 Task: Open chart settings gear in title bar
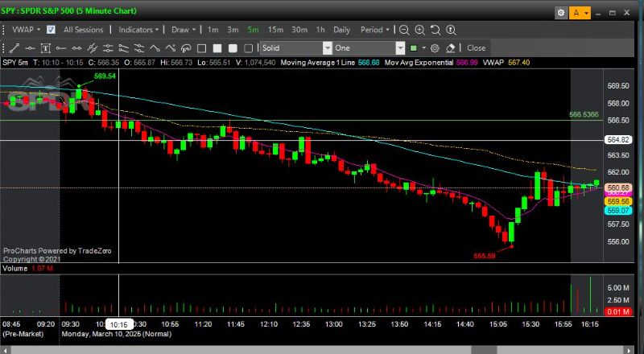(x=561, y=13)
